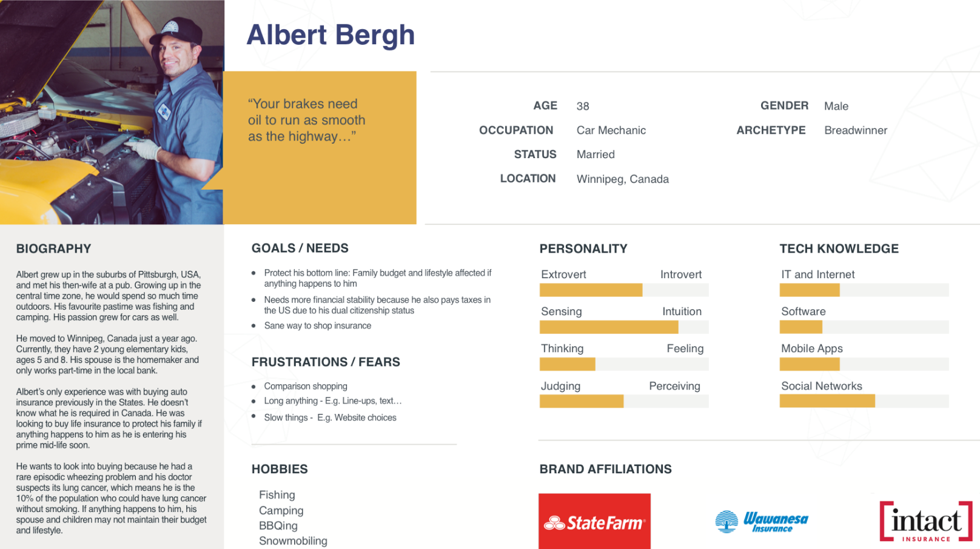Click the Thinking–Feeling personality bar
This screenshot has height=549, width=980.
point(624,364)
